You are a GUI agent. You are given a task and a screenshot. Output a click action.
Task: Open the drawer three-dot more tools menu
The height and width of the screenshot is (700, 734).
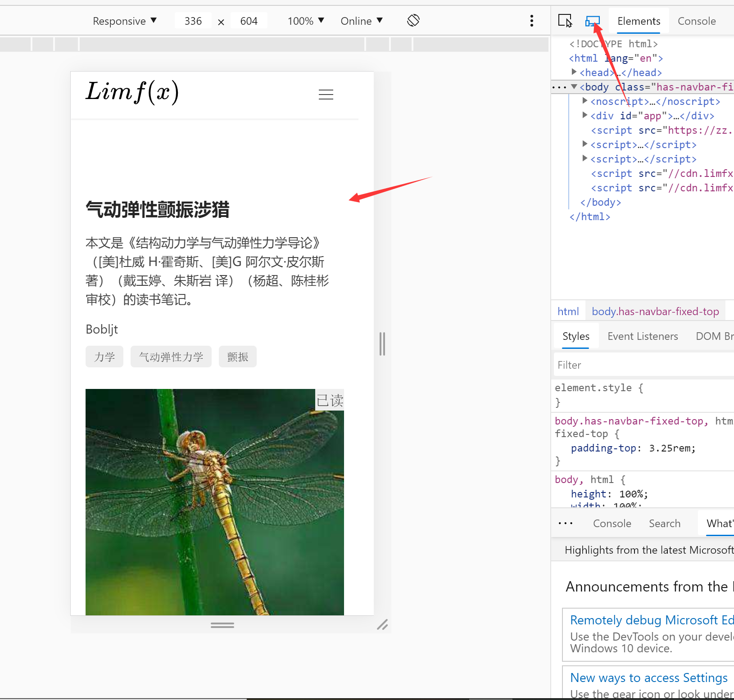click(566, 523)
